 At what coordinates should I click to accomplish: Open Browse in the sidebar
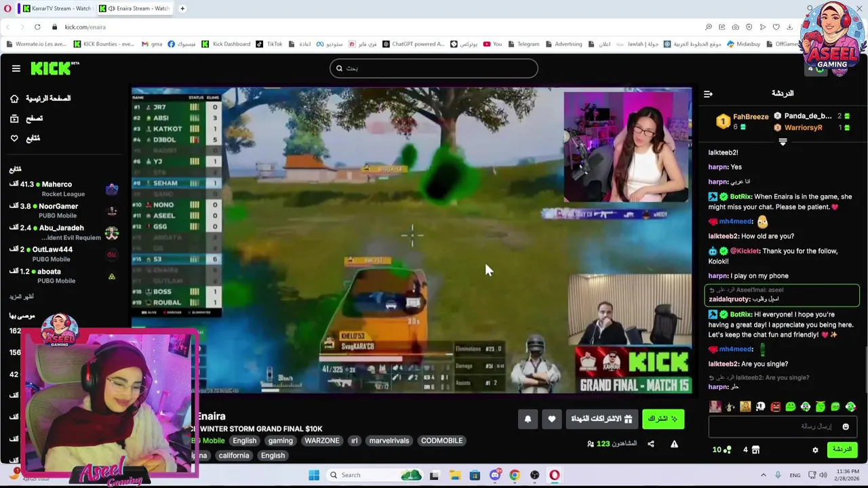(x=26, y=118)
